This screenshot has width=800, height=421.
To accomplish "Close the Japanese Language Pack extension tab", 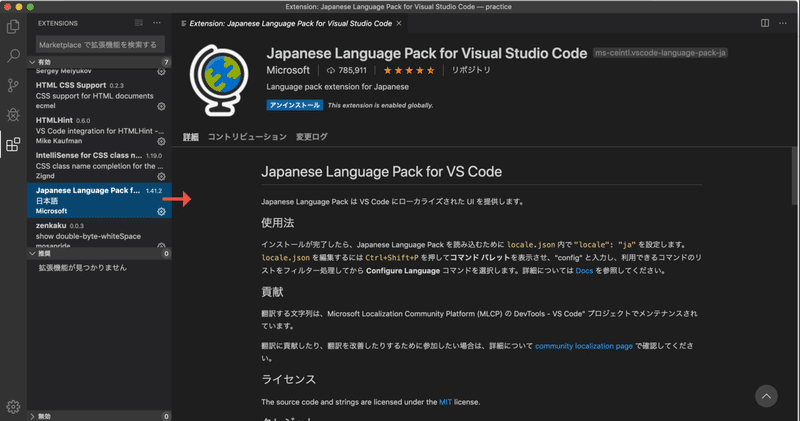I will point(399,23).
